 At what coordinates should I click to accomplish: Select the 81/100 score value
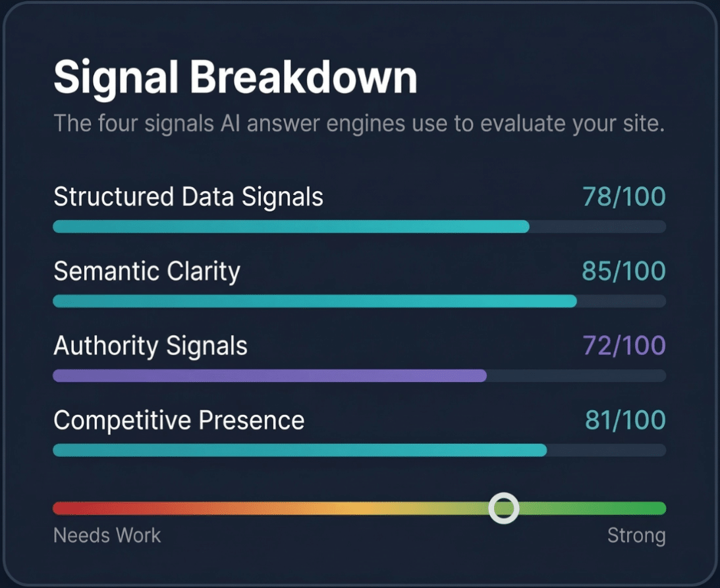coord(624,419)
